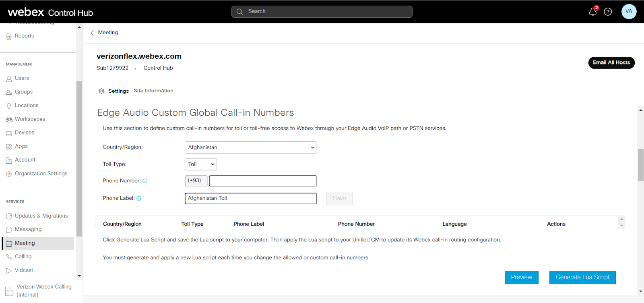The height and width of the screenshot is (303, 644).
Task: Click the Phone Label column header
Action: click(249, 224)
